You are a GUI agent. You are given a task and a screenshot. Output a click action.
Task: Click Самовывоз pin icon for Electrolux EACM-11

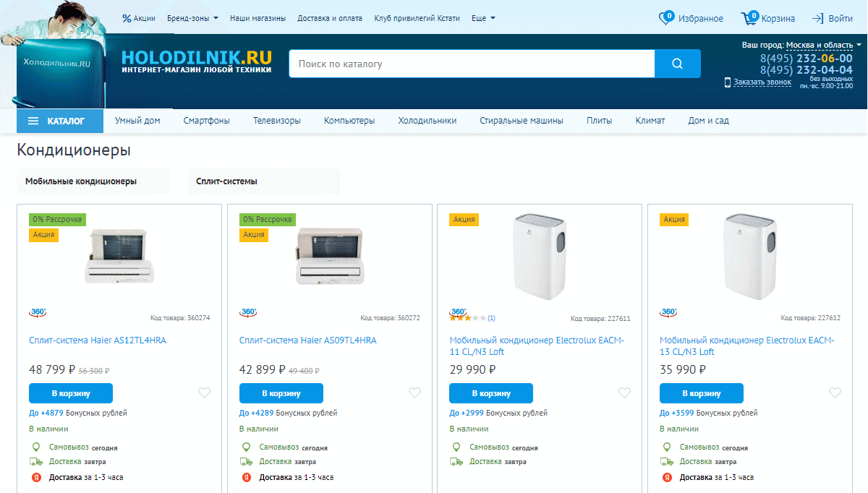[456, 447]
